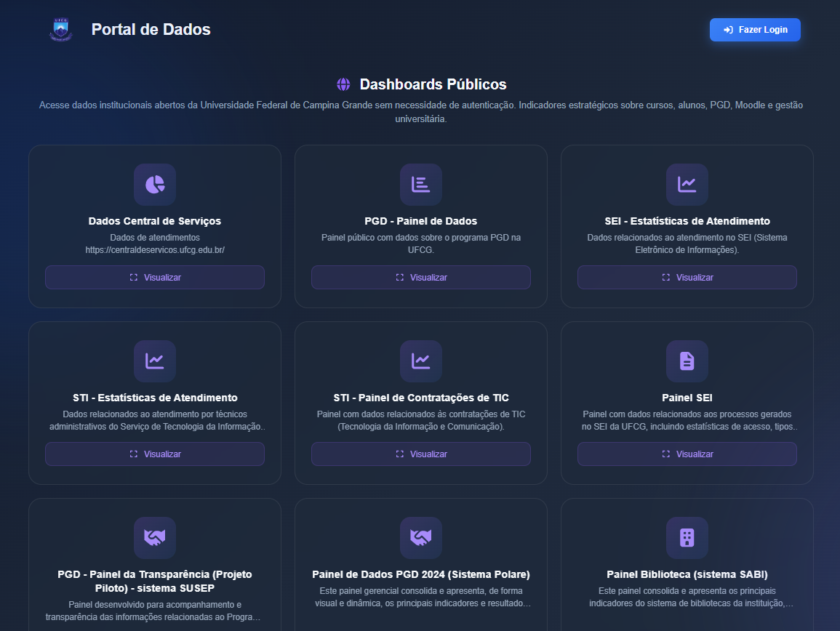
Task: Open Visualizar for Painel SEI
Action: pyautogui.click(x=687, y=454)
